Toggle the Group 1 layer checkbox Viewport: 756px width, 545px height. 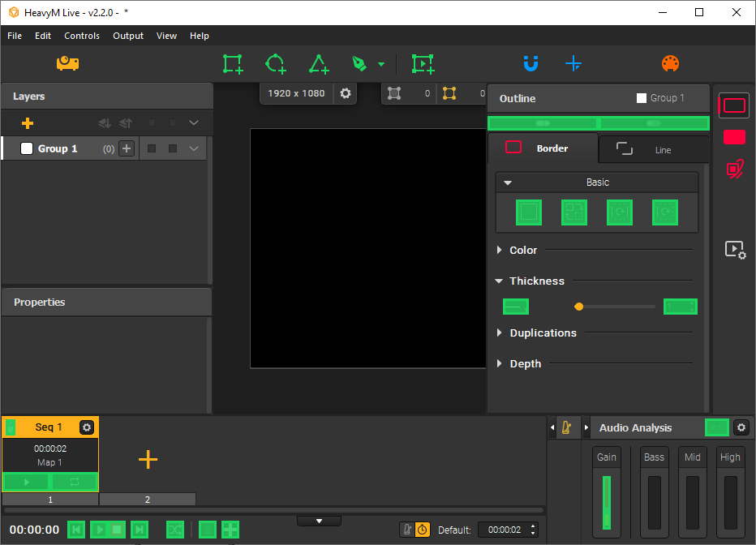tap(27, 148)
